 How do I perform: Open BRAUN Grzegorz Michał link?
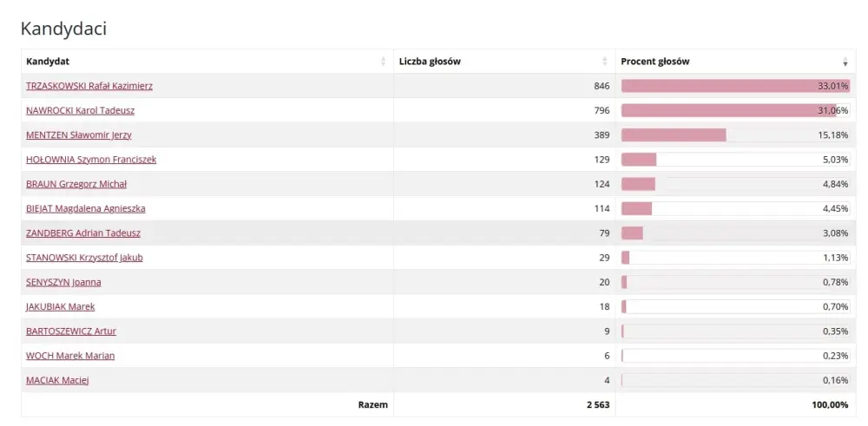tap(76, 184)
